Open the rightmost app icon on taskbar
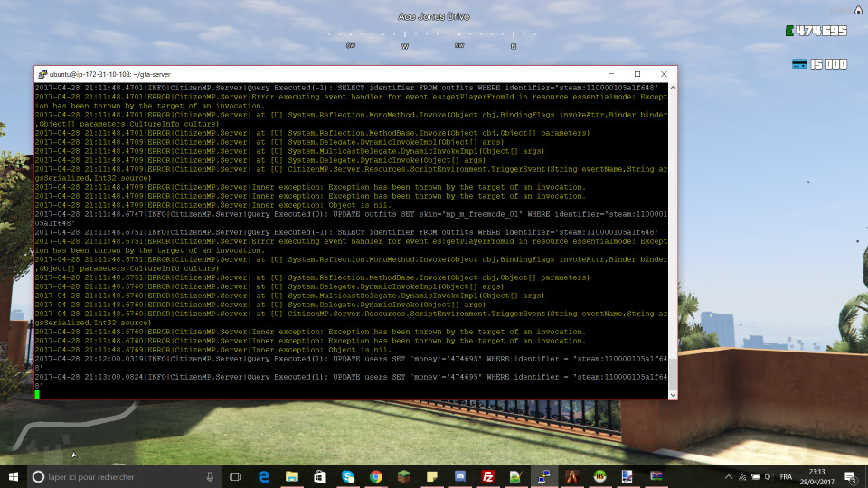The width and height of the screenshot is (868, 488). tap(656, 476)
